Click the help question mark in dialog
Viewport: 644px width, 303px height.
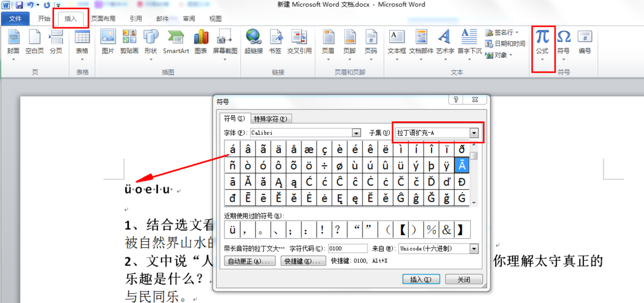click(456, 99)
